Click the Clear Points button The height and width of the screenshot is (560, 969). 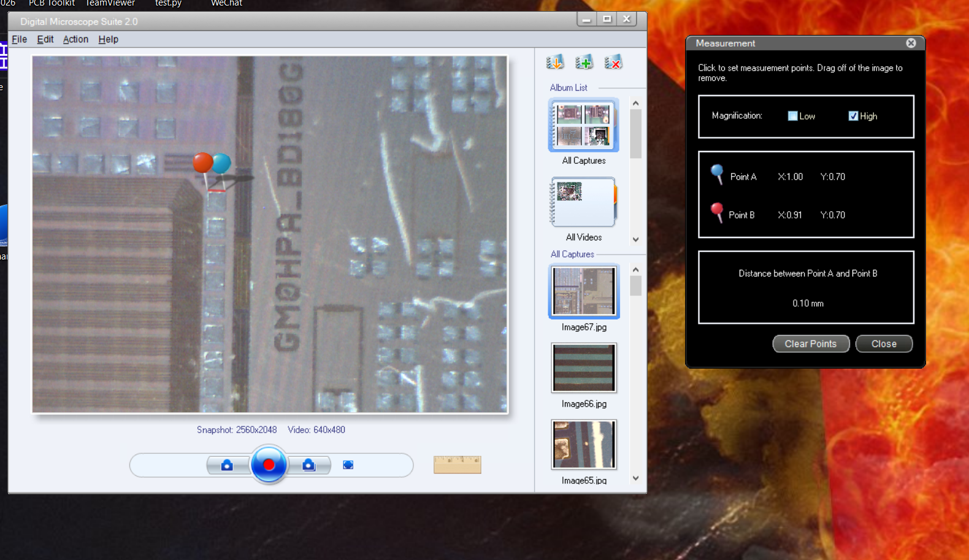click(810, 343)
